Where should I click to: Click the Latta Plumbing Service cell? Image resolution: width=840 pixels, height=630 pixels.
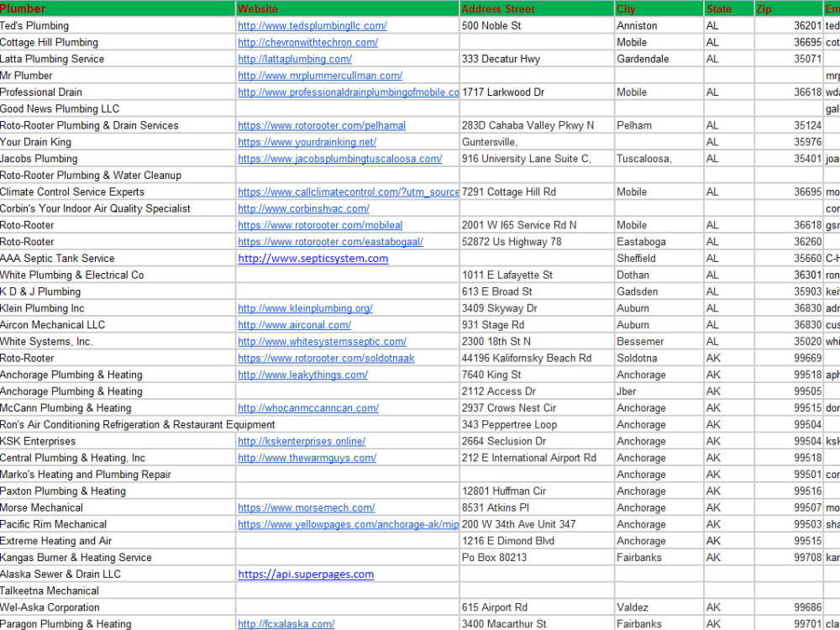click(118, 59)
